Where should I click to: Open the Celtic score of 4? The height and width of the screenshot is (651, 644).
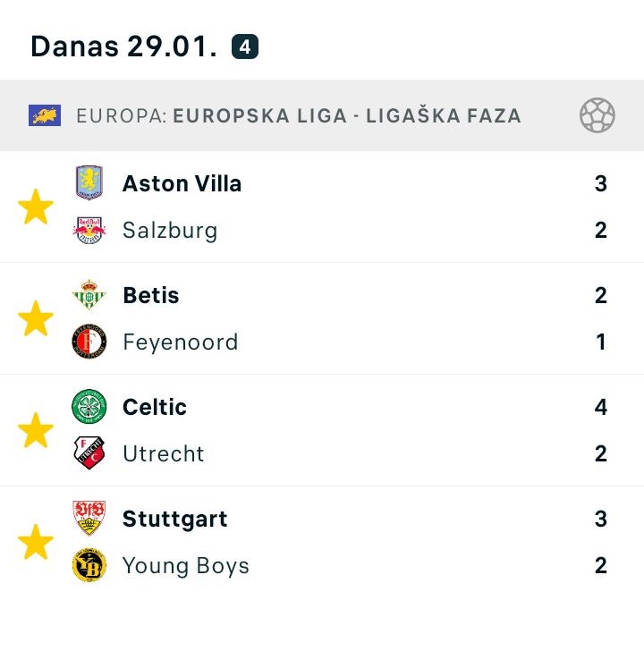tap(601, 407)
